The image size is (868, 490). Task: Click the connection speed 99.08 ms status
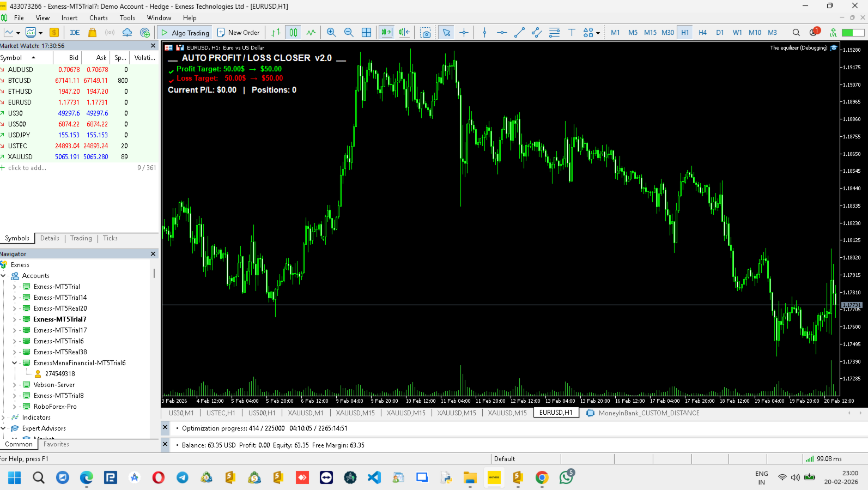point(824,459)
